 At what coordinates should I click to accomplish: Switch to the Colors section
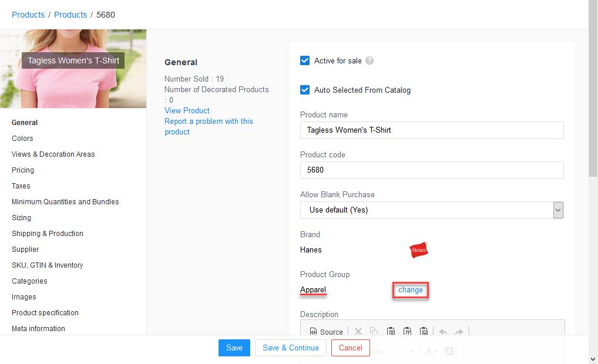(22, 138)
